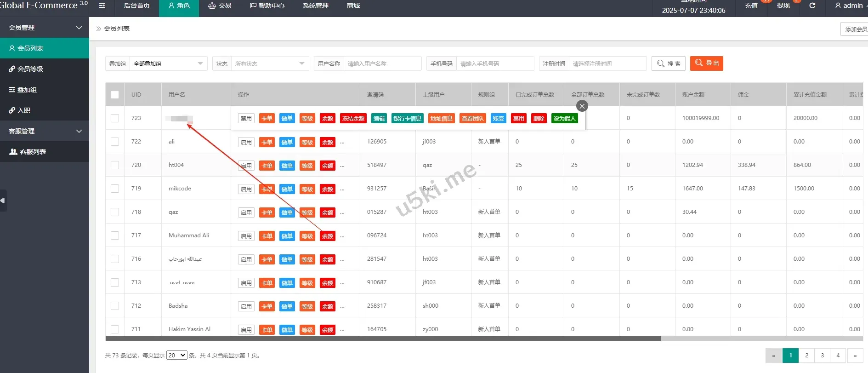The width and height of the screenshot is (868, 373).
Task: Click the orange export button
Action: coord(706,63)
